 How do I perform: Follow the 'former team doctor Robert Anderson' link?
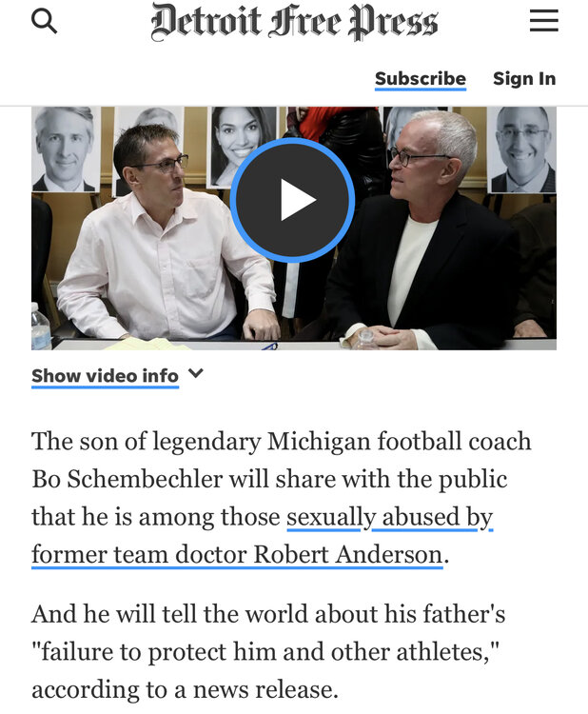click(237, 555)
